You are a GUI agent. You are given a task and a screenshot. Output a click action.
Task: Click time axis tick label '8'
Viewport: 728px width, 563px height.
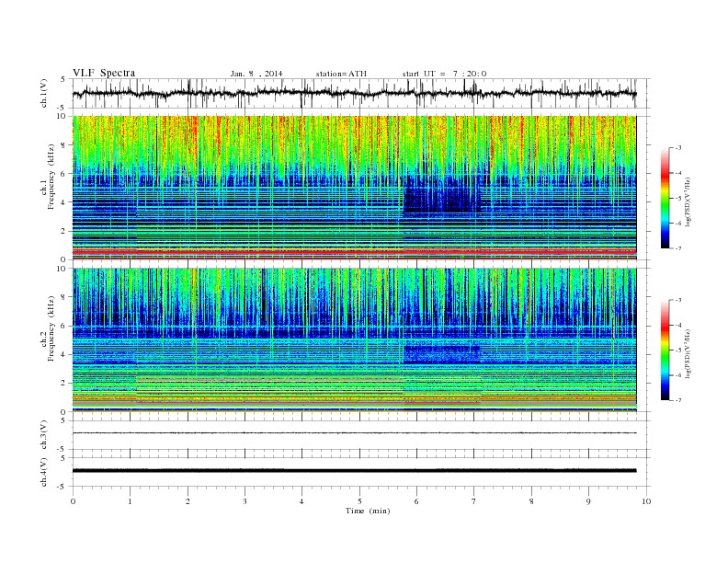tap(531, 501)
